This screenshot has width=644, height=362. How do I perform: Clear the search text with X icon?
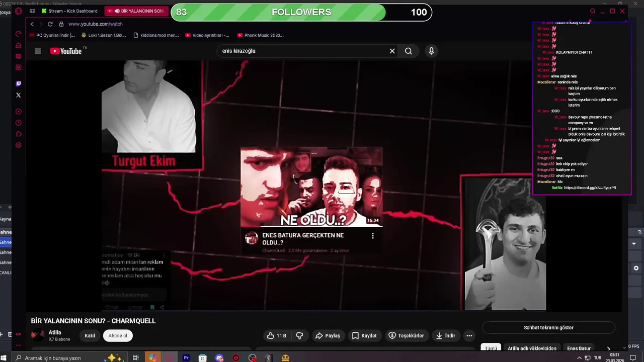[x=392, y=51]
